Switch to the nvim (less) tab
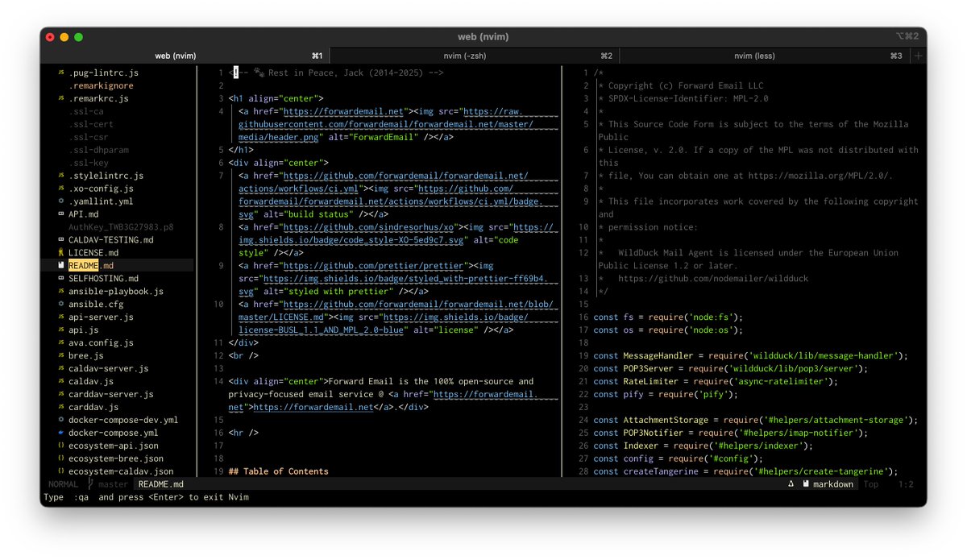Screen dimensions: 967x560 click(755, 56)
